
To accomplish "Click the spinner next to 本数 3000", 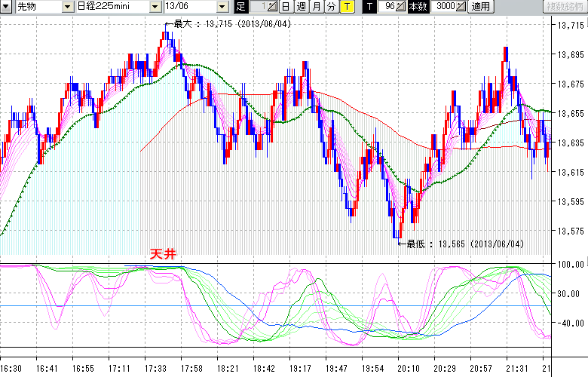I will (x=461, y=7).
